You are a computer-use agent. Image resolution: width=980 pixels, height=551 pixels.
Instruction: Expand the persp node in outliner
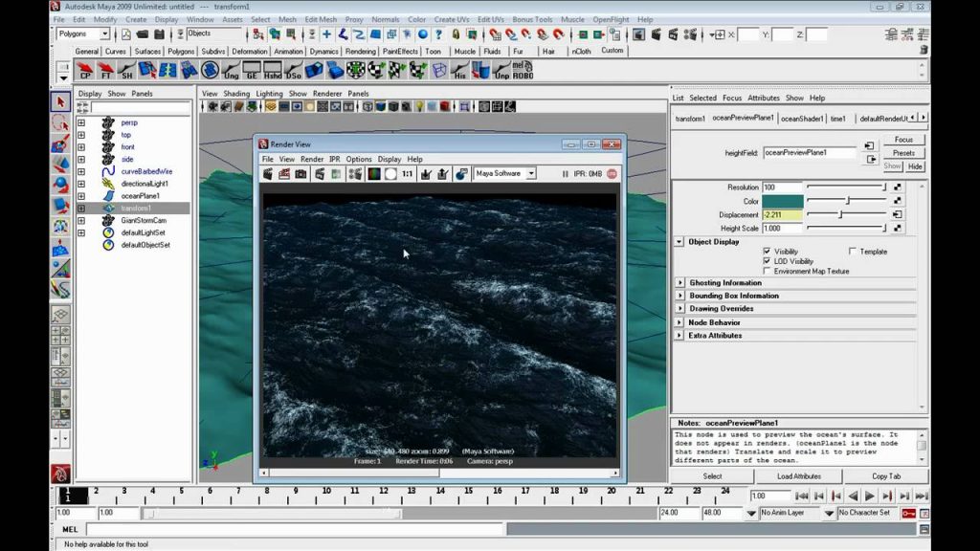[x=81, y=122]
